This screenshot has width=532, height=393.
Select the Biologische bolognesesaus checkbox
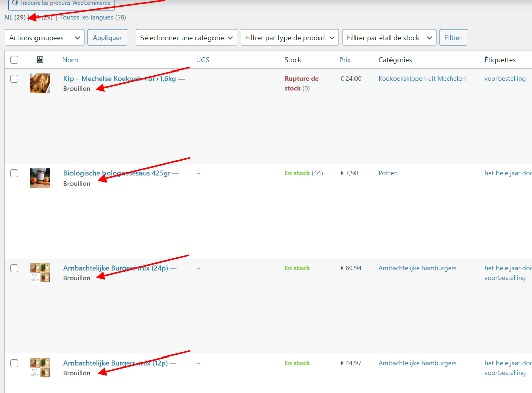pyautogui.click(x=14, y=173)
